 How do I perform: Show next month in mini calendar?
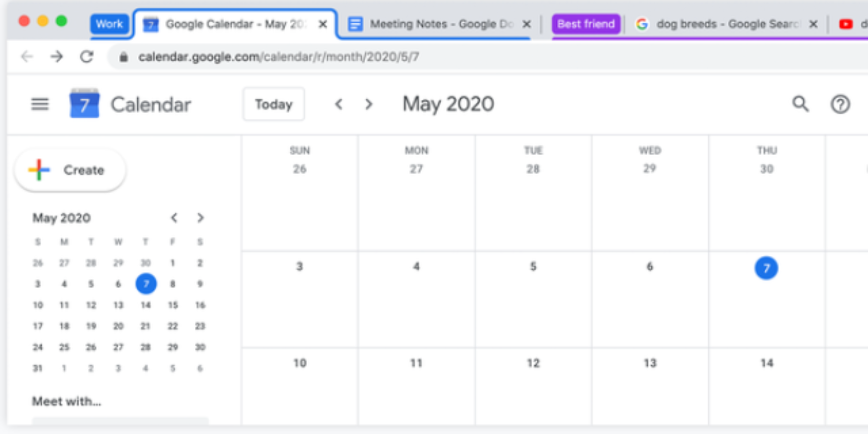[200, 218]
